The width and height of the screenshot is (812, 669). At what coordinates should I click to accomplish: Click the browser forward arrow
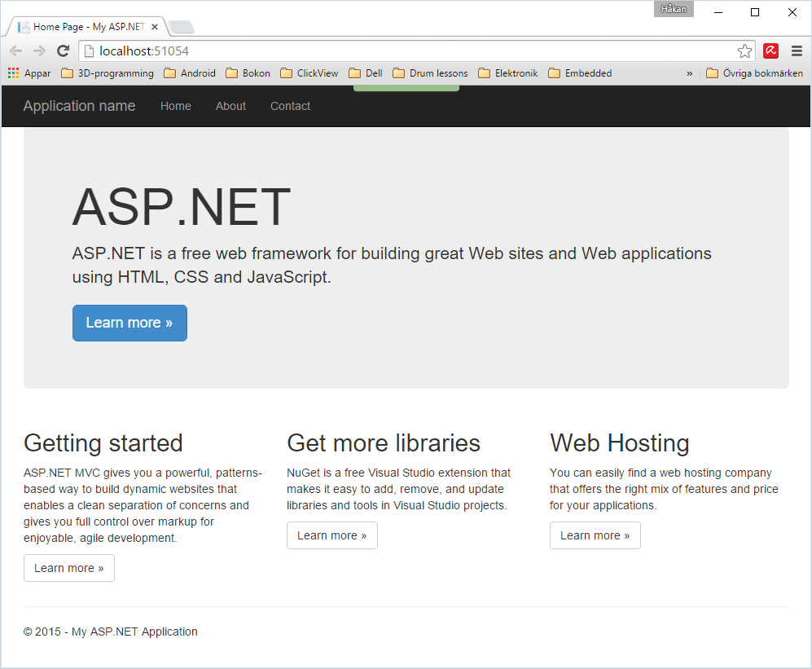39,51
